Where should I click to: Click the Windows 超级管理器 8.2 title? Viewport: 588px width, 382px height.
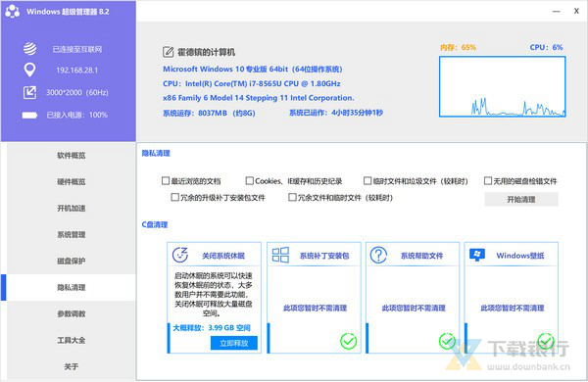click(x=68, y=12)
